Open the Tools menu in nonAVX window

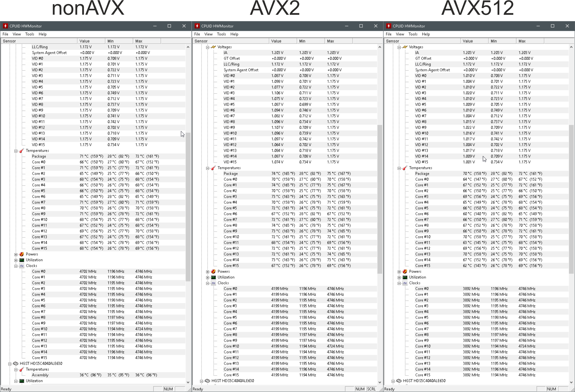tap(29, 34)
